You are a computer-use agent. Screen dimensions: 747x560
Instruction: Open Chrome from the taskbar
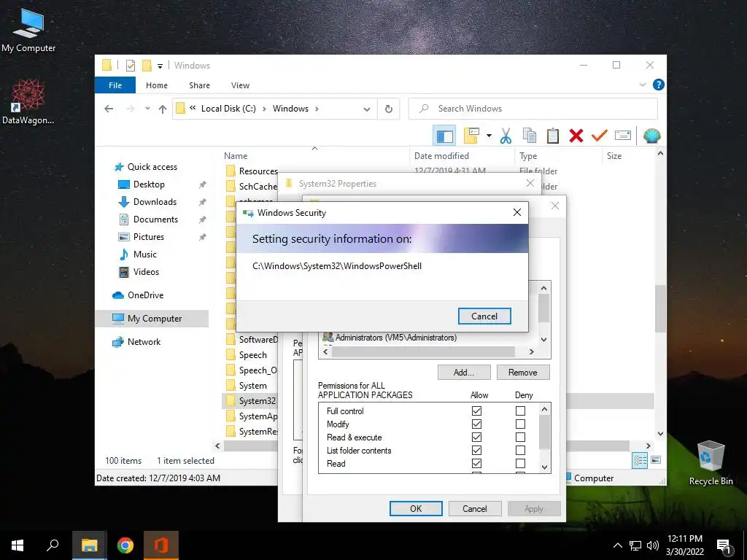(x=125, y=545)
